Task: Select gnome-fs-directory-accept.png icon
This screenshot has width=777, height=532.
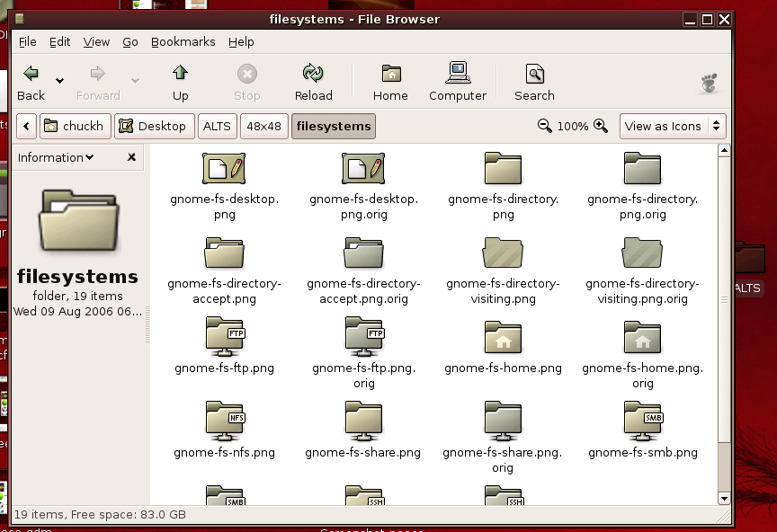Action: click(224, 253)
